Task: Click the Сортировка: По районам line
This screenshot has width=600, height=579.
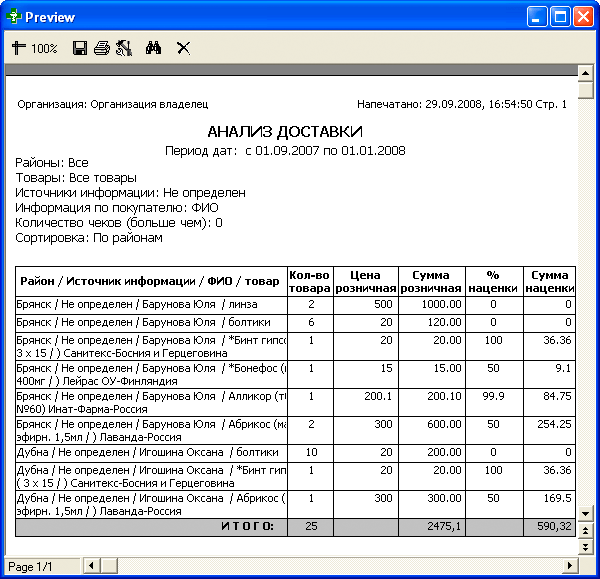Action: click(89, 238)
